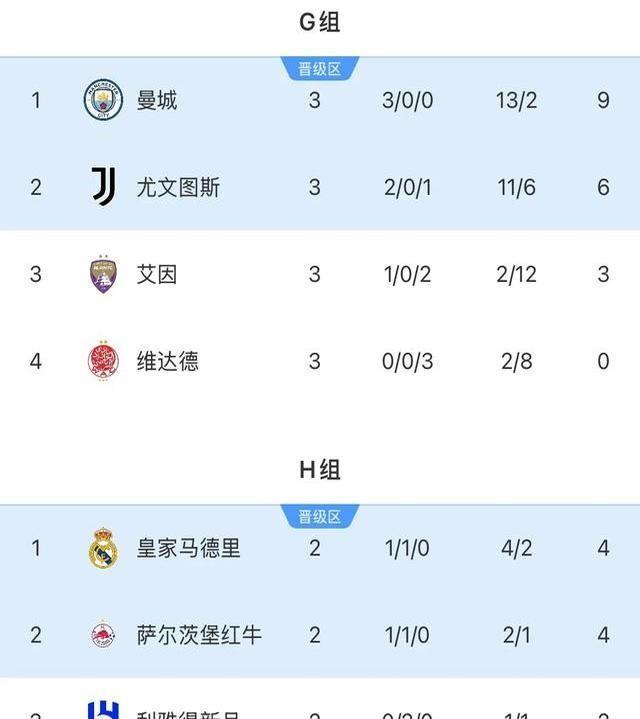Tap the 晋级区 badge in Group H
The height and width of the screenshot is (719, 640).
pyautogui.click(x=320, y=517)
